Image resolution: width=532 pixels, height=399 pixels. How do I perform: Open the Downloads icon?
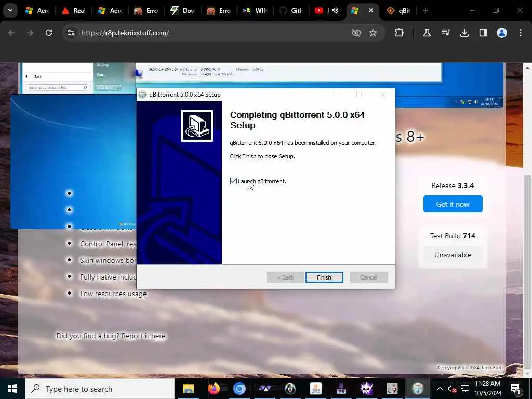pos(464,33)
